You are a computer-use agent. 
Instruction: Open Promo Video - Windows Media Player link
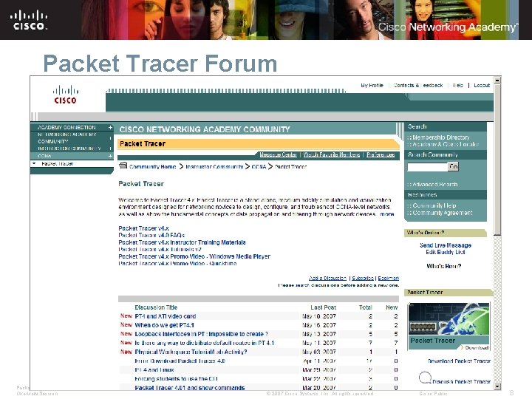(x=194, y=256)
